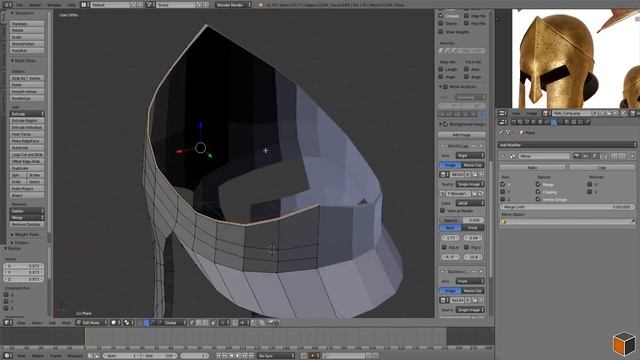Screen dimensions: 640x360
Task: Click the Mirror Object field
Action: click(567, 221)
